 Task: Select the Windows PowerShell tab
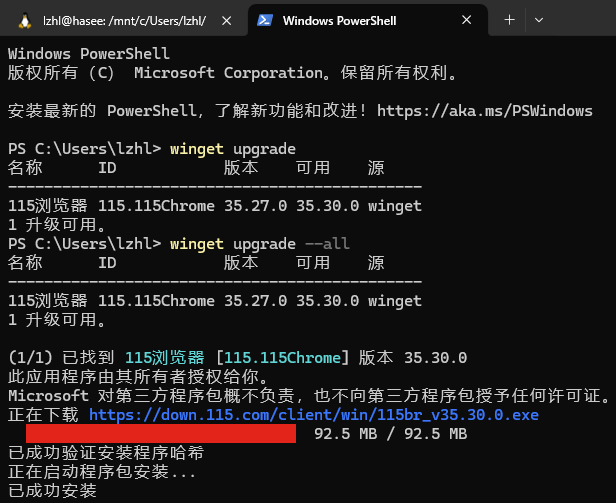pos(368,20)
